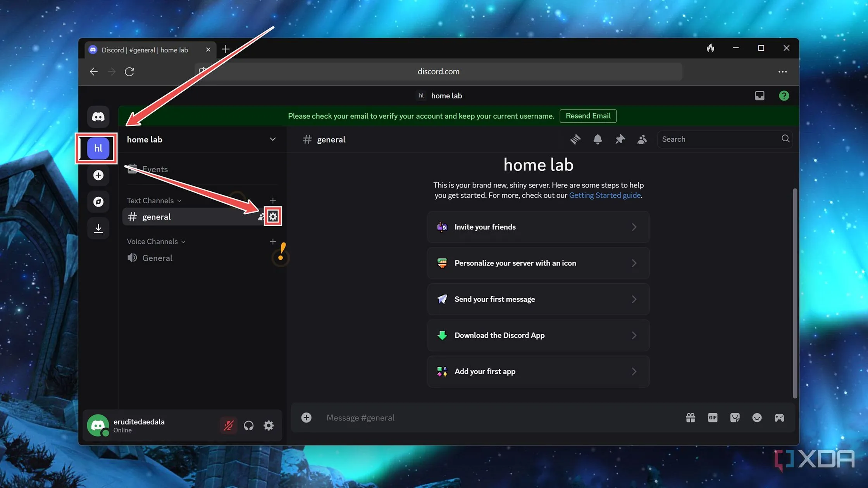
Task: Open the Getting Started guide link
Action: tap(604, 195)
